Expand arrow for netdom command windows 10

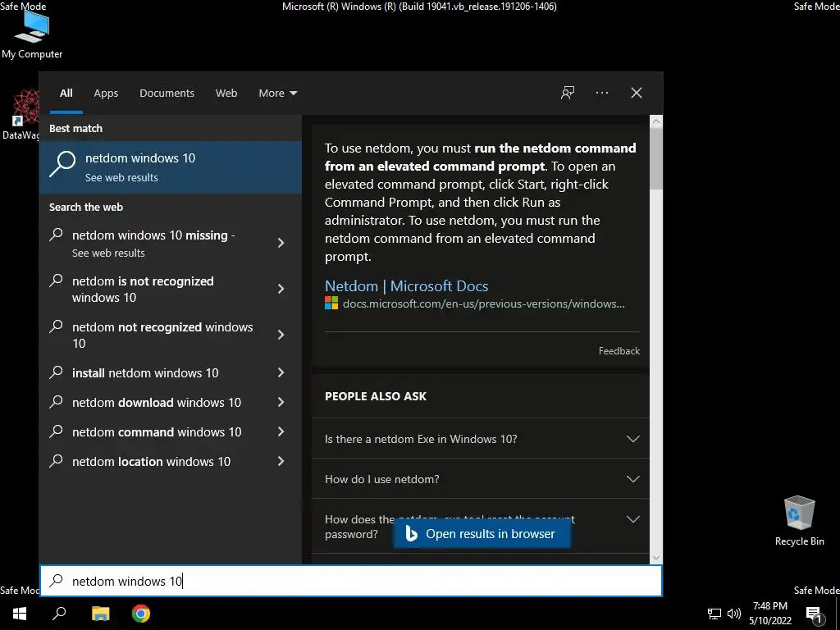(281, 431)
